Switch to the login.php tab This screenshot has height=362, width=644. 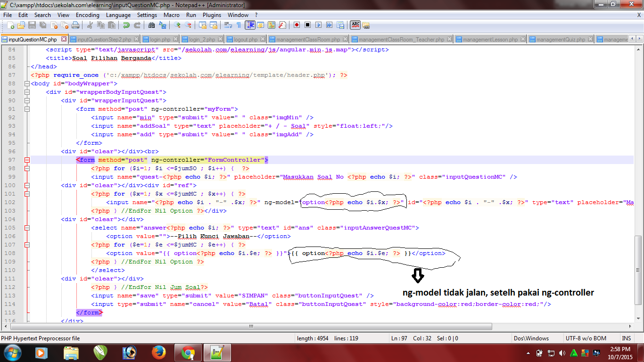(x=160, y=40)
